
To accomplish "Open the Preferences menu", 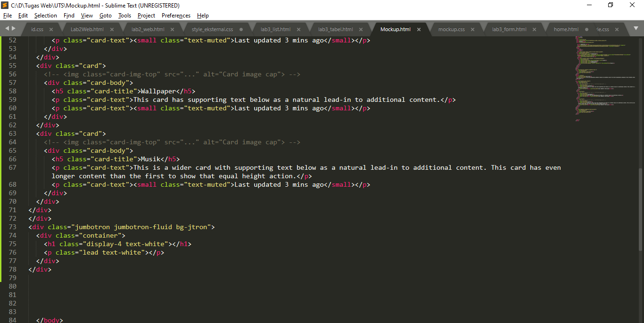I will point(176,16).
